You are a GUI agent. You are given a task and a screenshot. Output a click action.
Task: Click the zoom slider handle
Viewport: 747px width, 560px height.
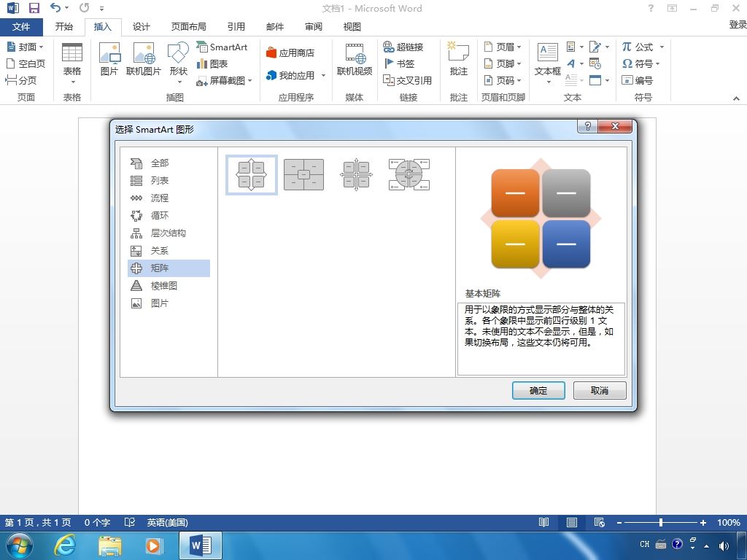661,522
